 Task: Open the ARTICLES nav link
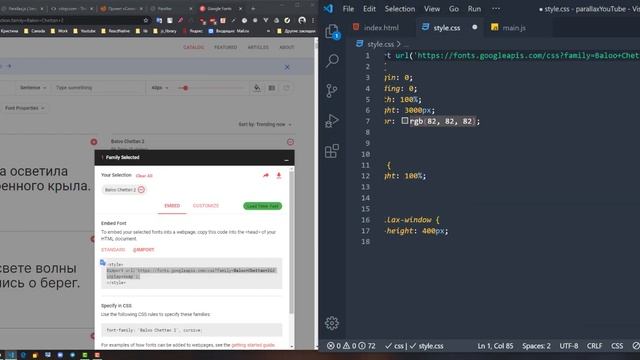258,47
